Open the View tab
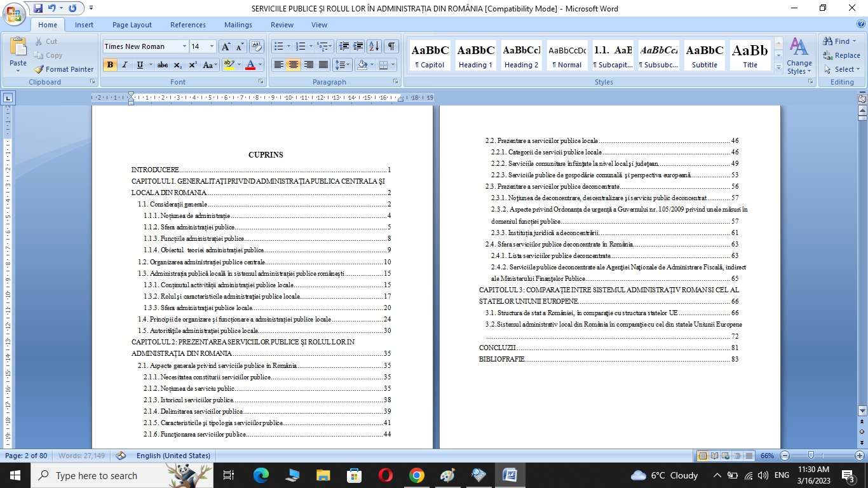 [319, 25]
